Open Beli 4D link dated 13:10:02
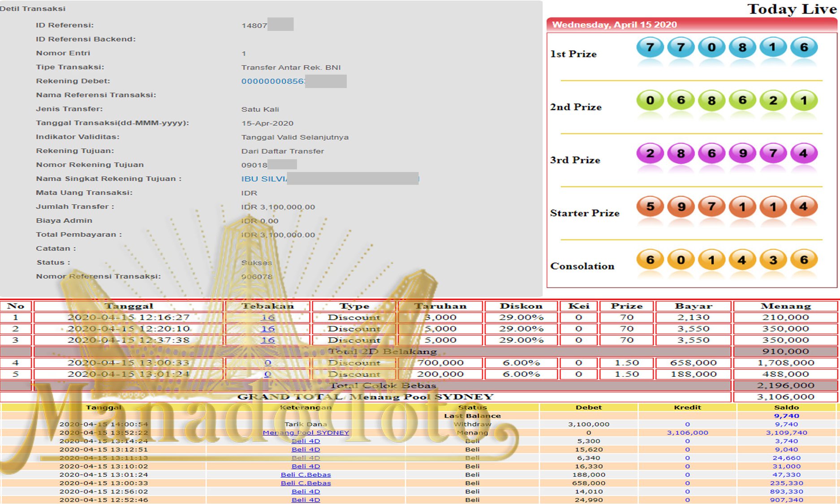This screenshot has height=504, width=840. pos(306,466)
